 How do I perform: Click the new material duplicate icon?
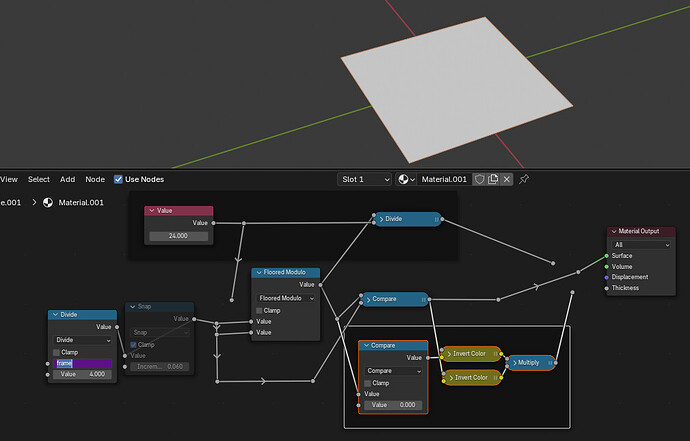click(493, 179)
